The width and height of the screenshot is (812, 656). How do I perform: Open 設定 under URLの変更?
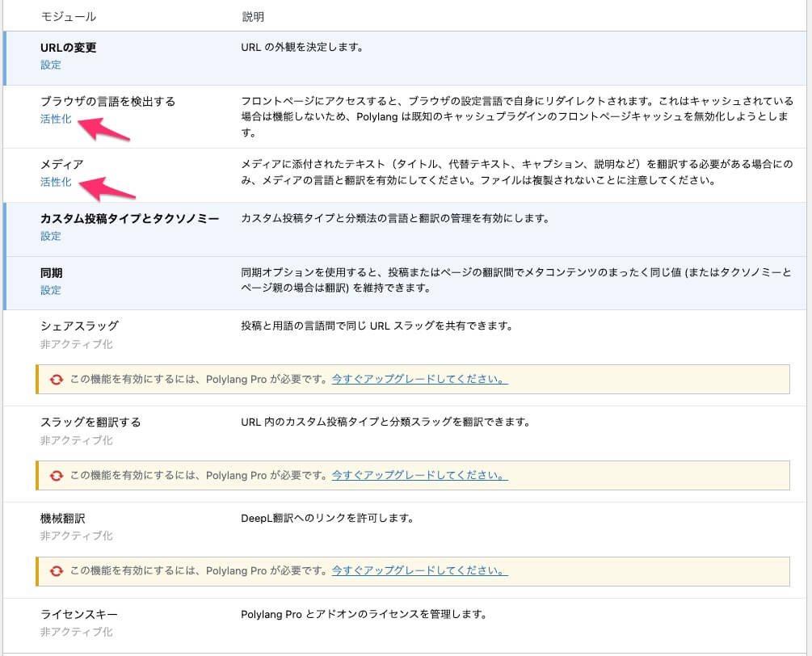(x=50, y=65)
